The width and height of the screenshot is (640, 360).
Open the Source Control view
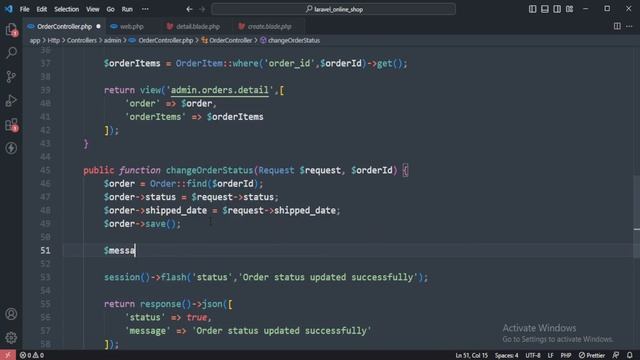(11, 76)
